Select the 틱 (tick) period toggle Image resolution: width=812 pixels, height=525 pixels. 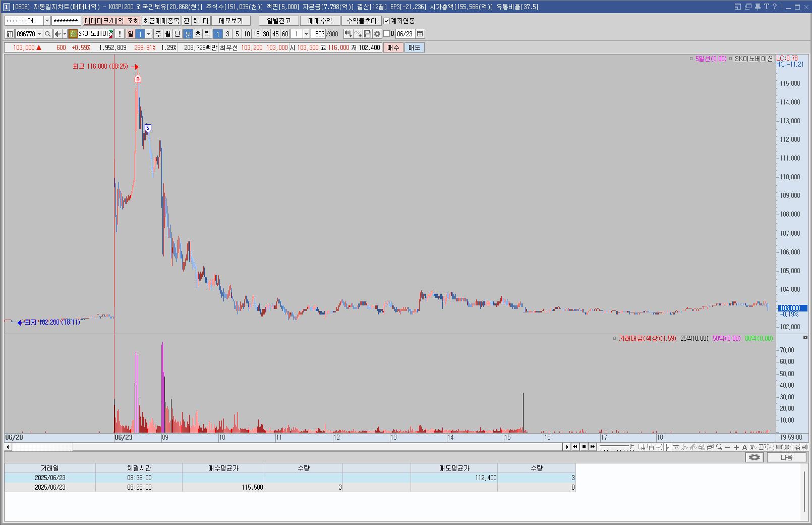click(207, 34)
